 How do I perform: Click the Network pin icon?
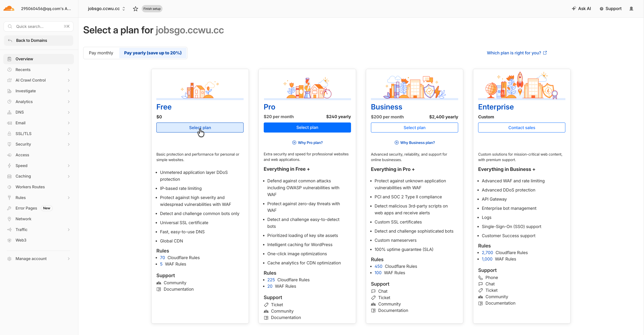pyautogui.click(x=10, y=219)
